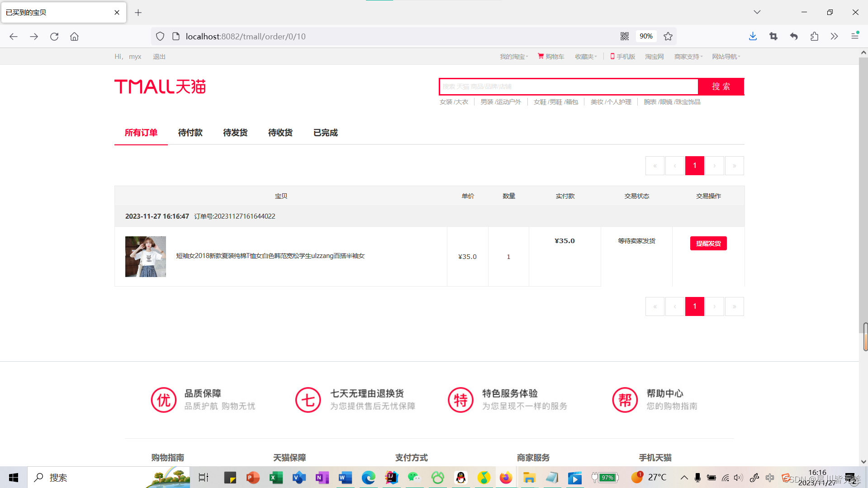Open WeChat from the taskbar

[414, 478]
